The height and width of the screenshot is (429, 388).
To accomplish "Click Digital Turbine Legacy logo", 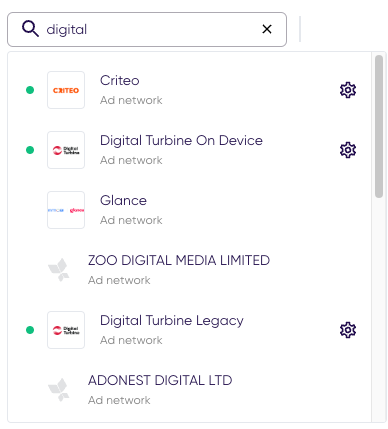I will coord(66,330).
